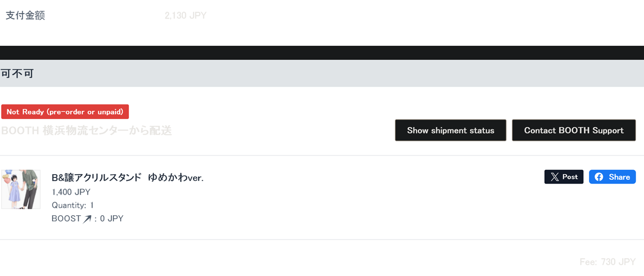
Task: Click the Facebook Share button
Action: click(612, 177)
